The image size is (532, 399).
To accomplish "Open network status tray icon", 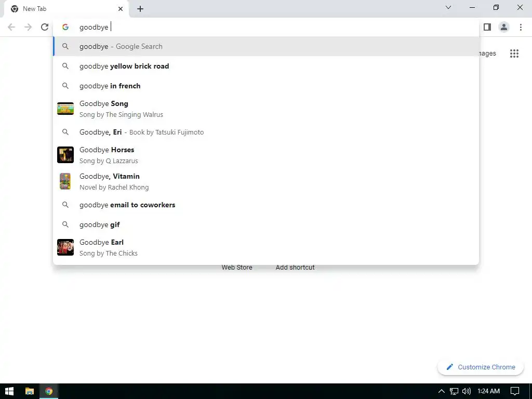I will (454, 391).
